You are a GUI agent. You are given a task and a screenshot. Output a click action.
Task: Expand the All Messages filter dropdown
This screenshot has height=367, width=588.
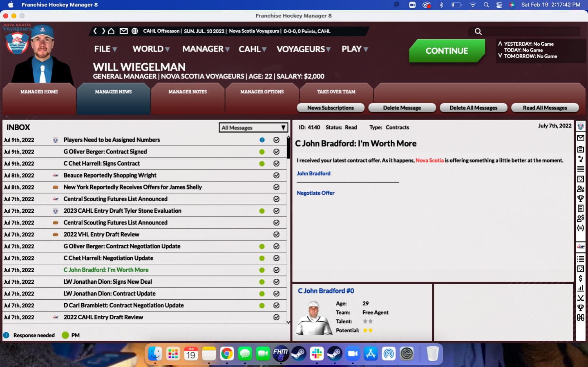point(253,128)
